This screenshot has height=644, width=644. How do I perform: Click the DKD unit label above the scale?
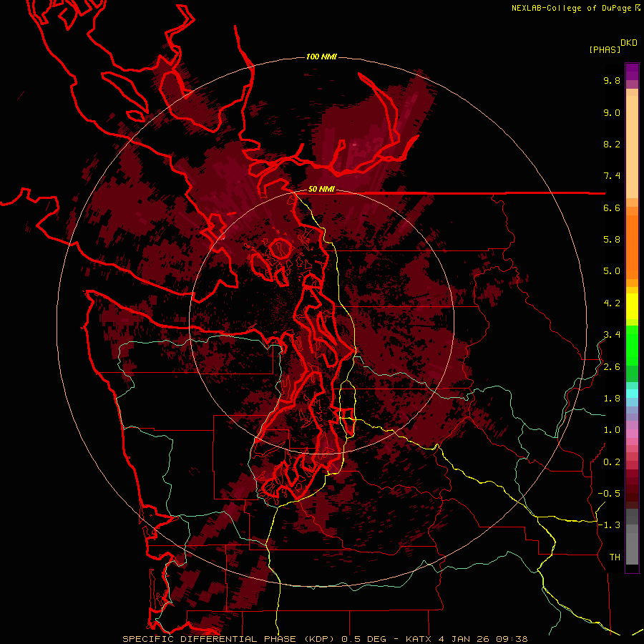[628, 43]
